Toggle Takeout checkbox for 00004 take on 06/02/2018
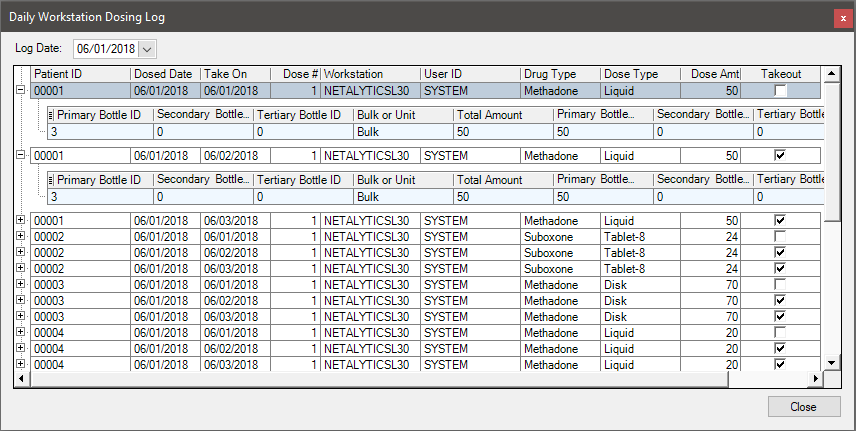Screen dimensions: 856x431 [781, 348]
